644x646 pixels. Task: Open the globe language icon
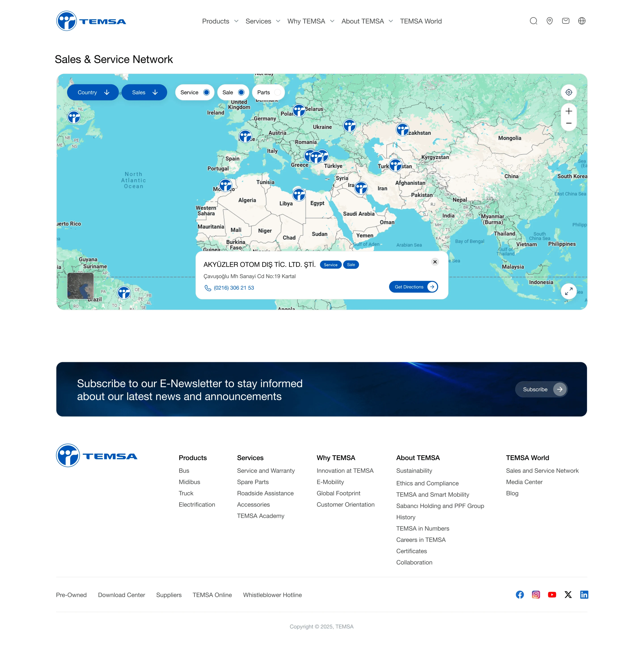coord(582,21)
